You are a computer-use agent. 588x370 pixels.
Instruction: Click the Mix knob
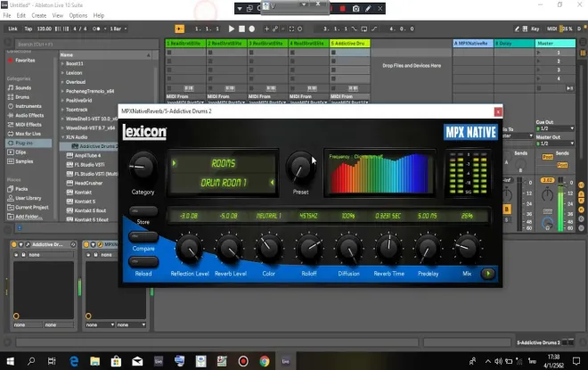click(x=467, y=248)
